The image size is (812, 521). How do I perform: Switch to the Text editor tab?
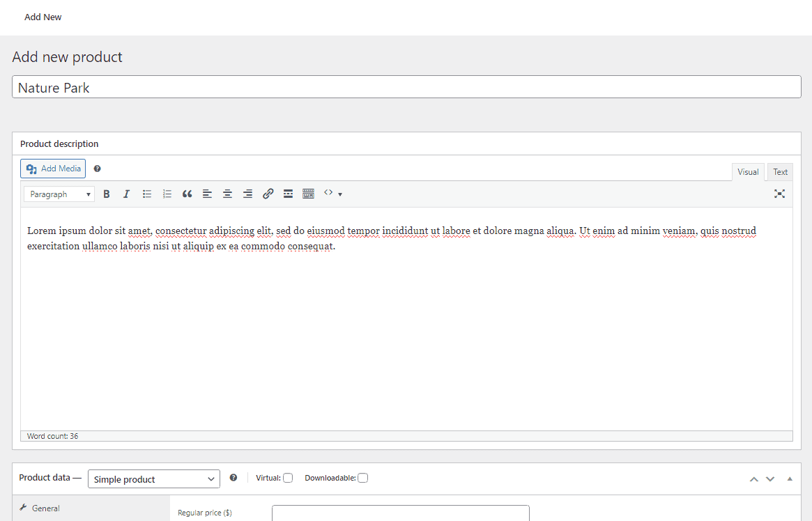(x=780, y=172)
